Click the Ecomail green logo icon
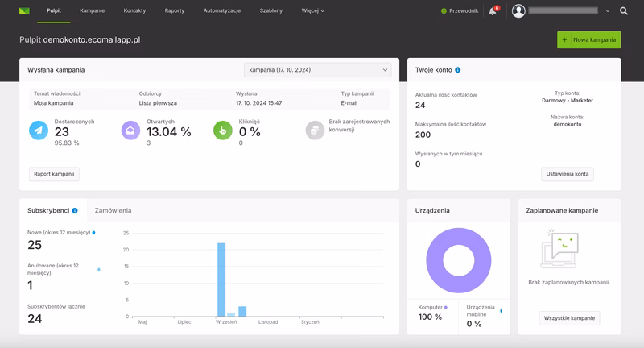The width and height of the screenshot is (644, 348). coord(24,11)
